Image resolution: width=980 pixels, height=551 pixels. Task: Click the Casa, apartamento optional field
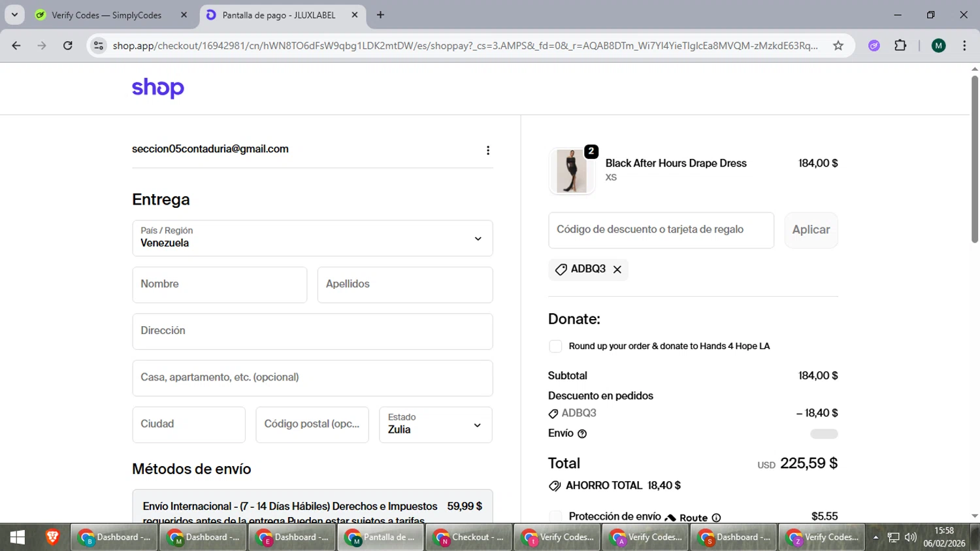click(x=312, y=378)
